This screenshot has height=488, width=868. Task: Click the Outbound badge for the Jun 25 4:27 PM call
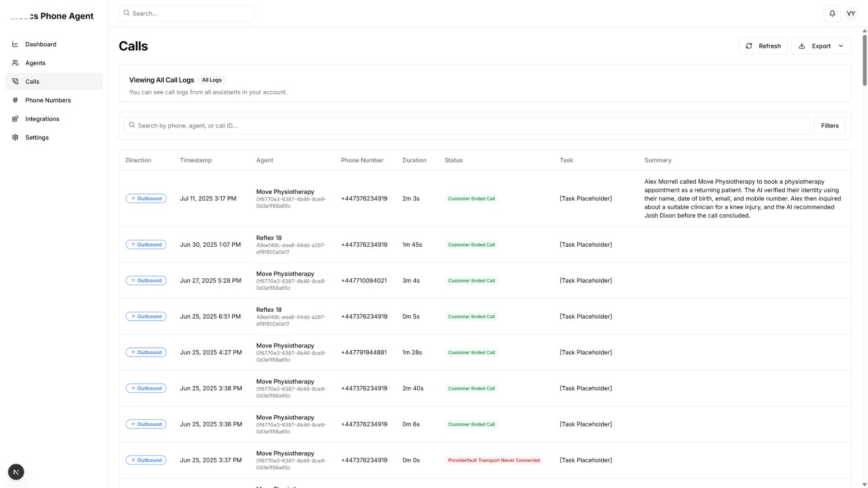pyautogui.click(x=146, y=352)
